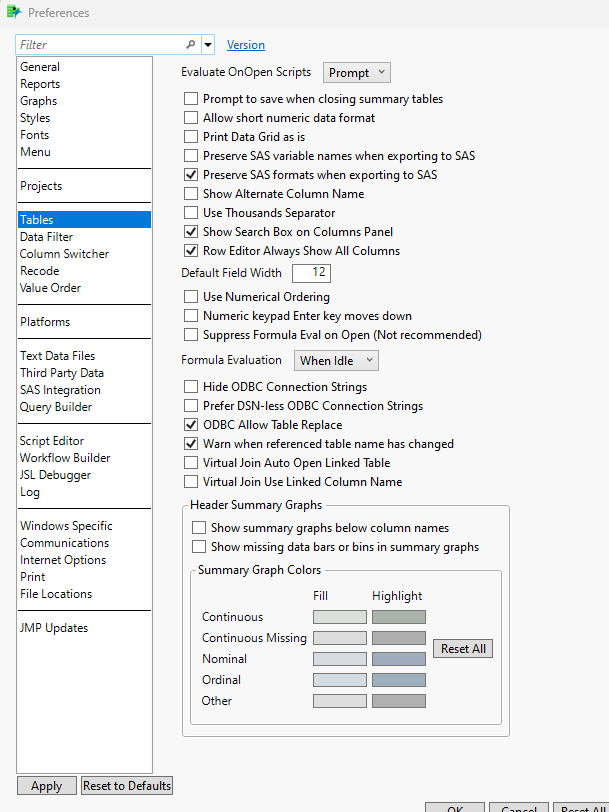Open the filter options dropdown arrow
This screenshot has width=609, height=812.
click(208, 45)
